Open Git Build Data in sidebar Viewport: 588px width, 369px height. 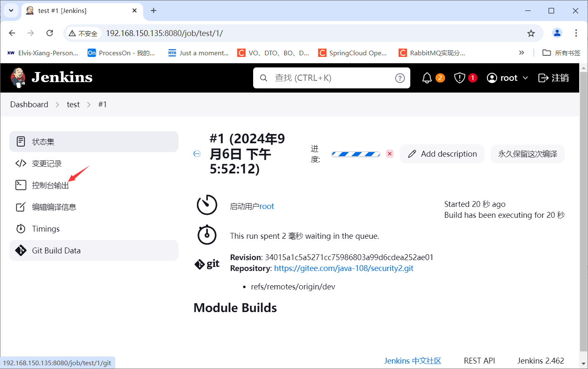point(94,250)
